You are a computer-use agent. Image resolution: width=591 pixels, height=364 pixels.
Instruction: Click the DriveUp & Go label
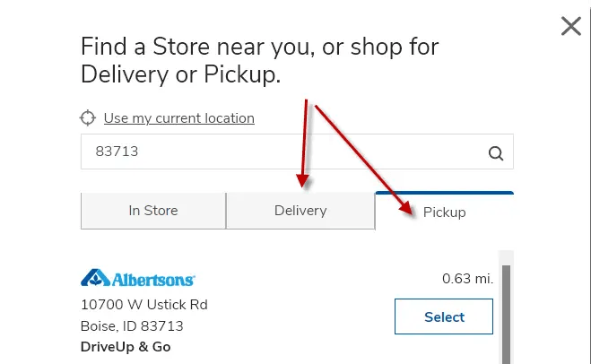[126, 347]
